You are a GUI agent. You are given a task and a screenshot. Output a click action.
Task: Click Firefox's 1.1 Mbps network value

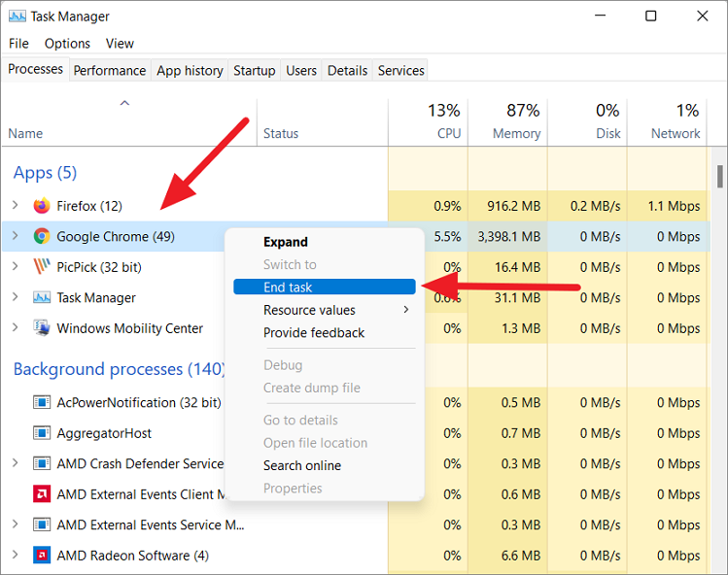click(x=674, y=206)
